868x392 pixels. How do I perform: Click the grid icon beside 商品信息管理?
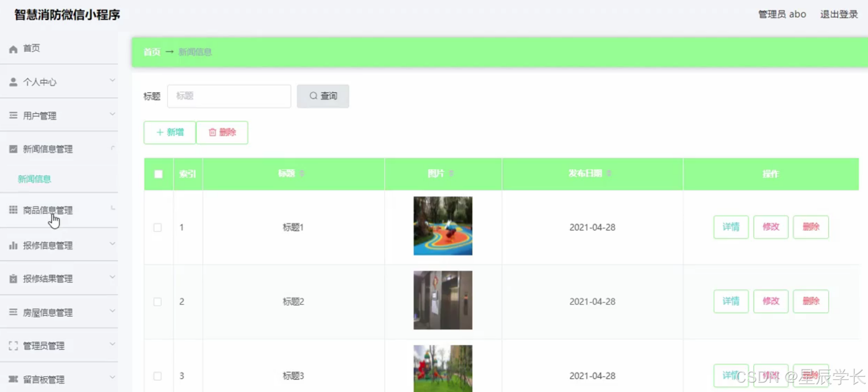(13, 210)
